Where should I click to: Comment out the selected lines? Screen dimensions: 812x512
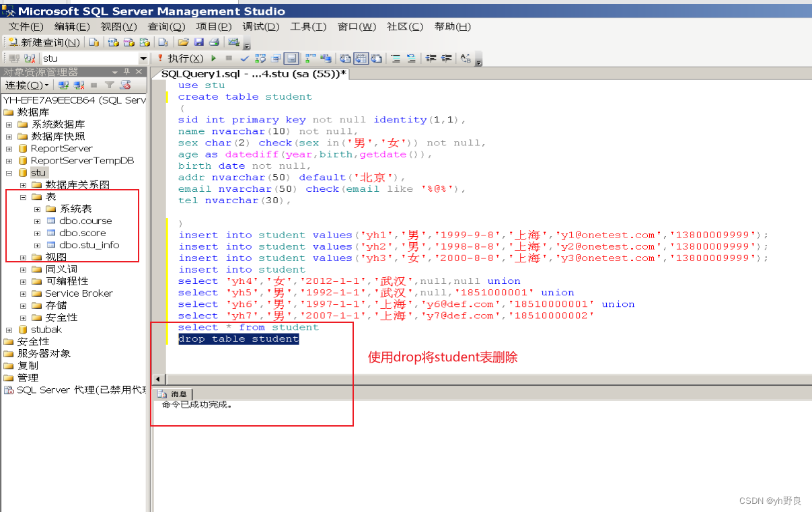396,59
